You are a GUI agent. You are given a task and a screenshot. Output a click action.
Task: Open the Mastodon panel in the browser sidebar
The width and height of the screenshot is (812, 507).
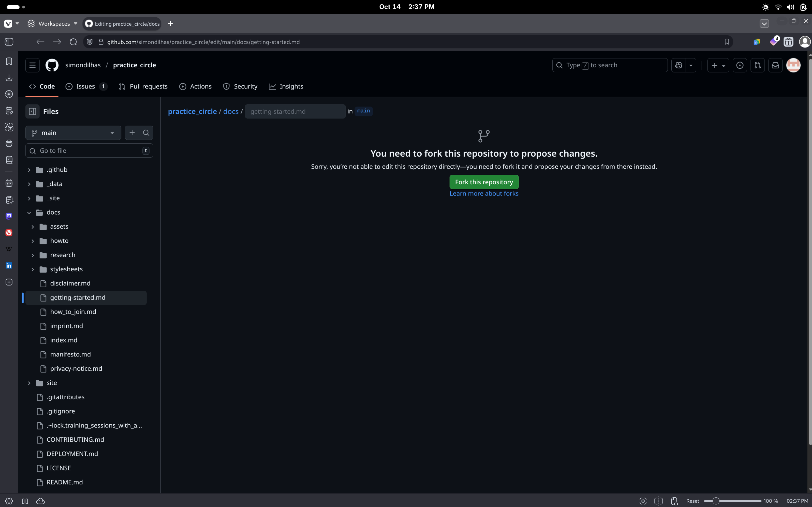tap(9, 216)
